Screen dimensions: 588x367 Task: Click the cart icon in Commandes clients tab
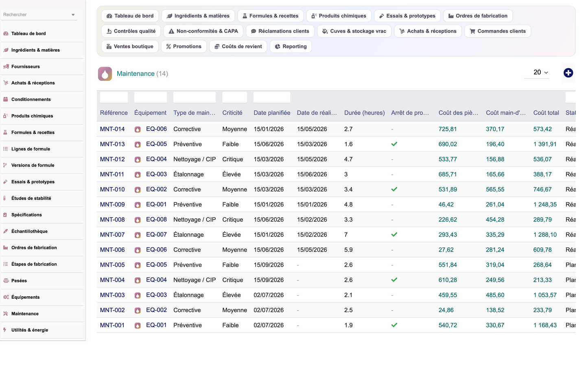[472, 31]
